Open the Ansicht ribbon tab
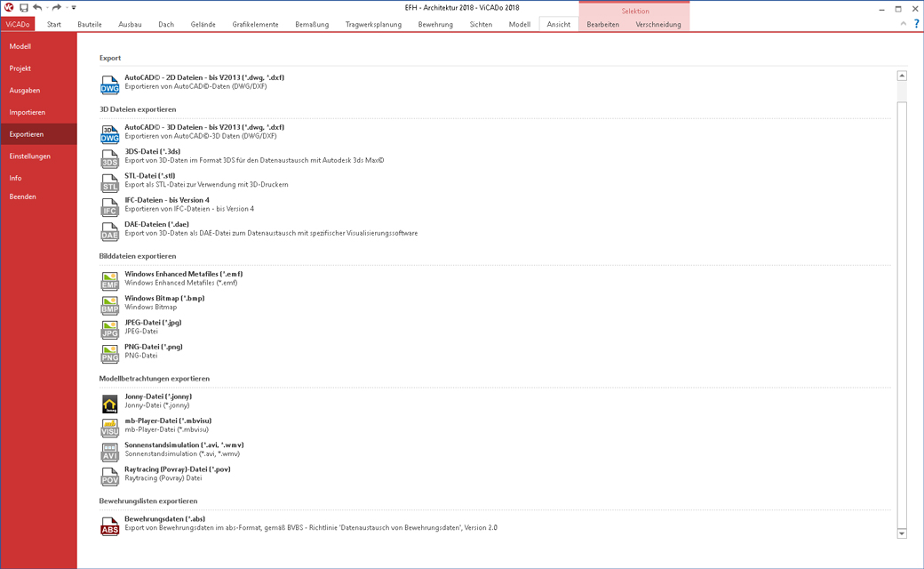This screenshot has width=924, height=569. pos(559,24)
